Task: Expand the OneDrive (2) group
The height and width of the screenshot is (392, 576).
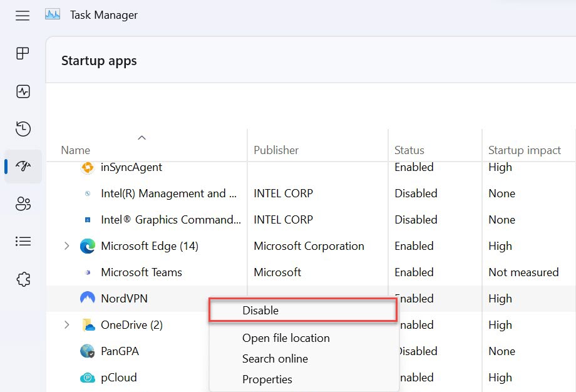Action: 66,325
